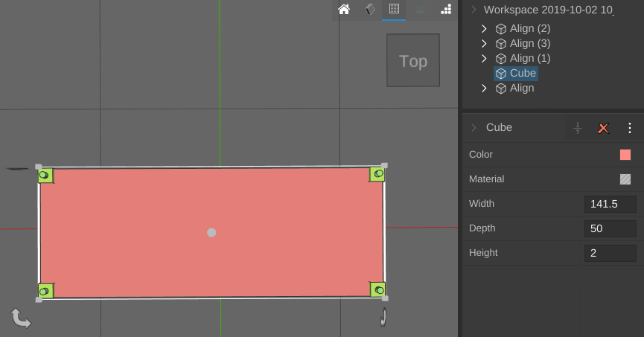Select Align (2) in the workspace tree
The width and height of the screenshot is (644, 337).
(530, 28)
